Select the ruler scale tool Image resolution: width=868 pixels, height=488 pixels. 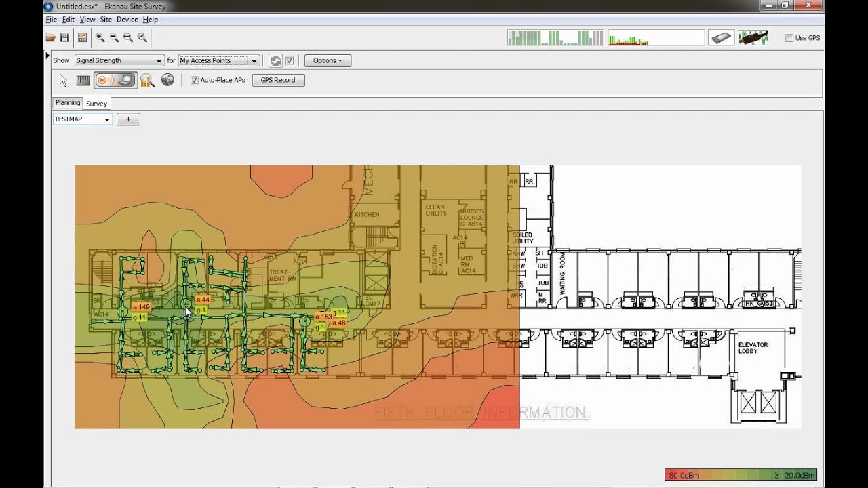83,80
